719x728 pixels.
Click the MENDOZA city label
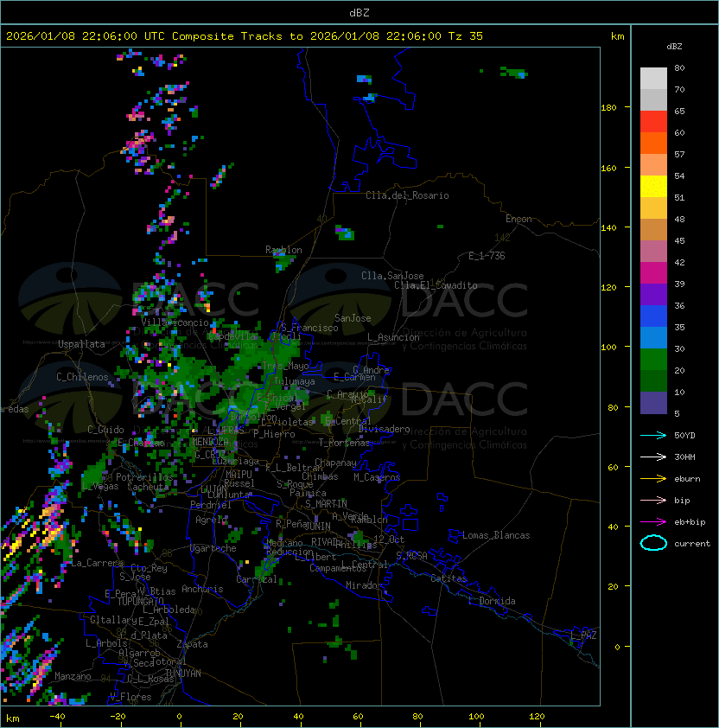(210, 442)
